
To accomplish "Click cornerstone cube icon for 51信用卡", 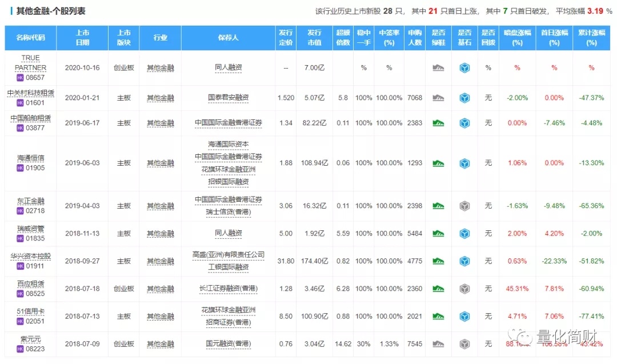I will click(464, 317).
